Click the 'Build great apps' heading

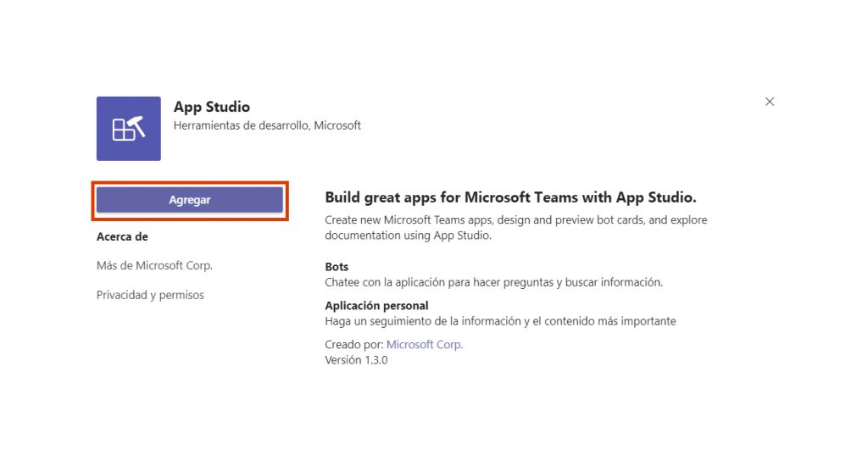pyautogui.click(x=510, y=197)
